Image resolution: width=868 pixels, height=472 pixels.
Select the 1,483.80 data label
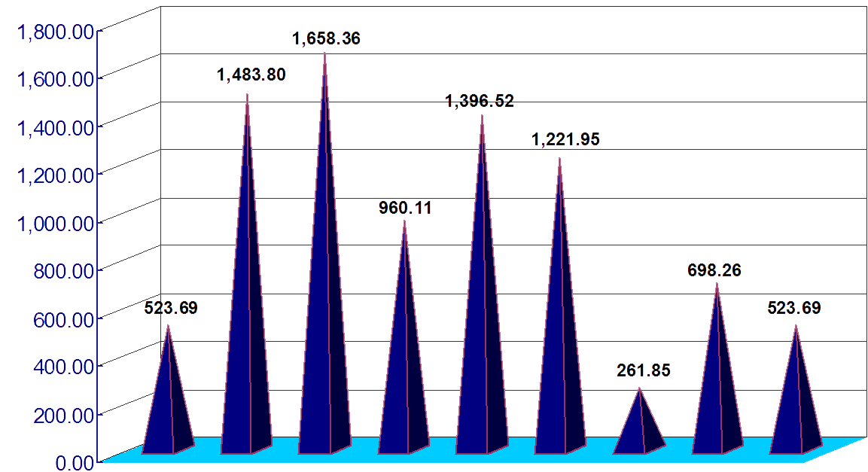coord(251,75)
